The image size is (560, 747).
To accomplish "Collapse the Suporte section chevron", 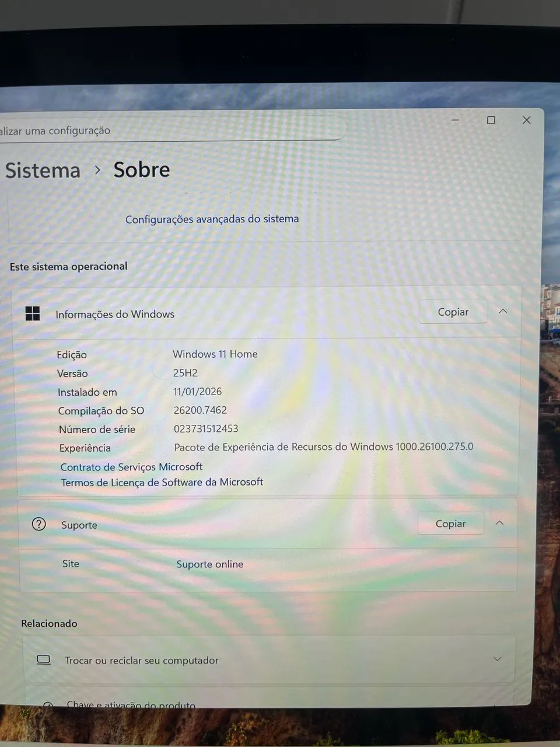I will tap(499, 523).
